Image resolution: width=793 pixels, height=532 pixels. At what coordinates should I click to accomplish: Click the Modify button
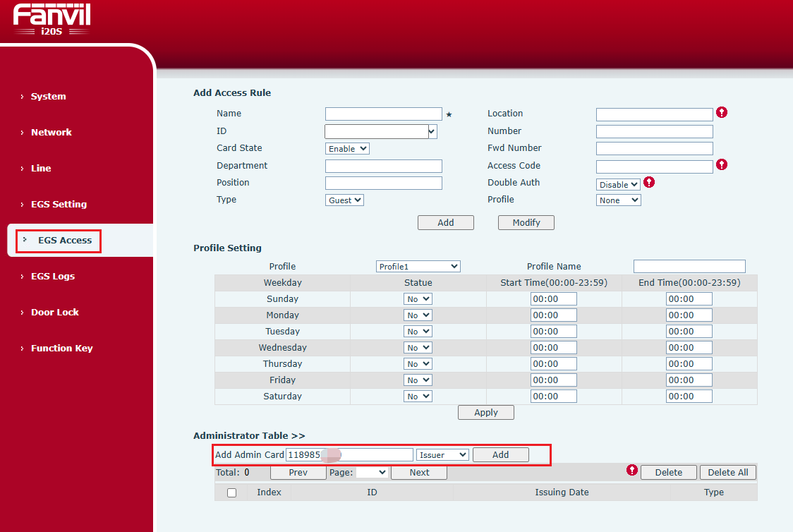(x=526, y=222)
